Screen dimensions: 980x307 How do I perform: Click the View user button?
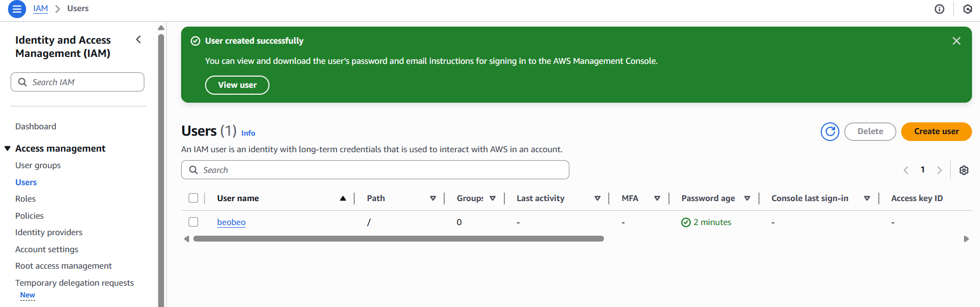(237, 85)
